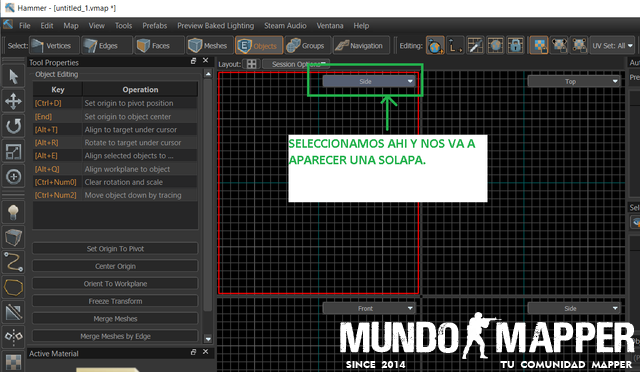Select the Pivot manipulation tool
Screen dimensions: 640x372
[13, 176]
